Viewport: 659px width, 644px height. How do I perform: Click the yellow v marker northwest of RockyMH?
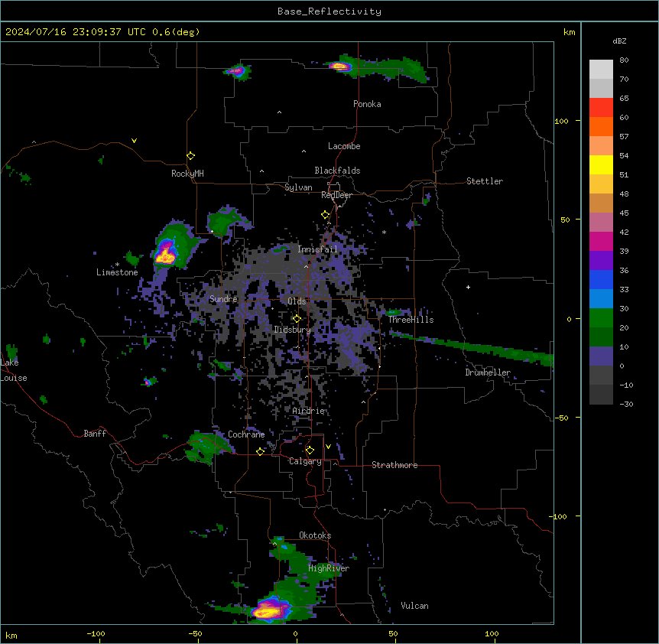[x=134, y=141]
